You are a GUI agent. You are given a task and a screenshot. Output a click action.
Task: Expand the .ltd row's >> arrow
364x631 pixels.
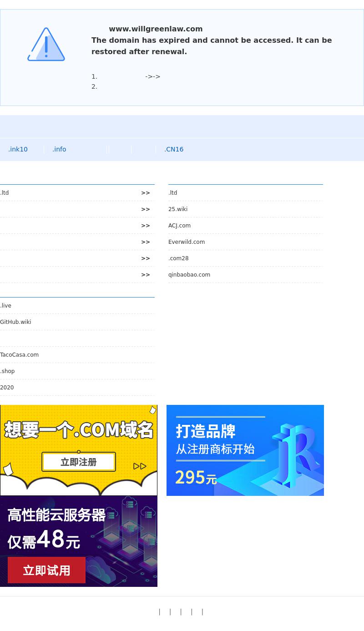point(145,193)
